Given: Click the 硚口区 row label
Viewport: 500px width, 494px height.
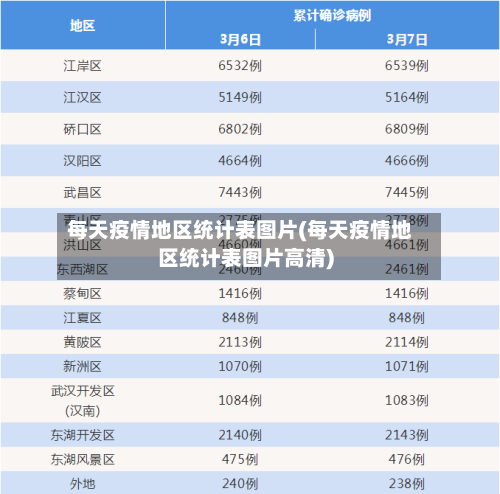Looking at the screenshot, I should tap(82, 129).
